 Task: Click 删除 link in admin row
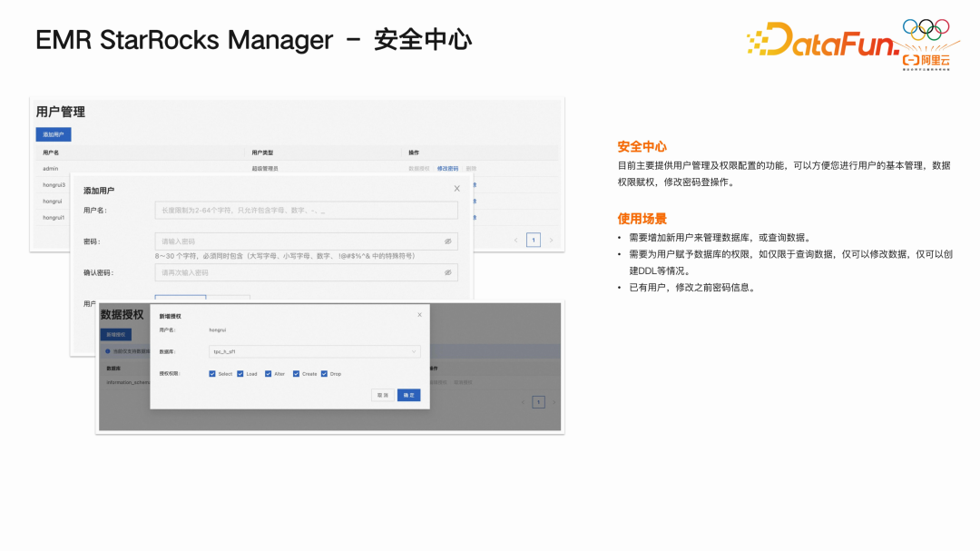click(x=471, y=169)
